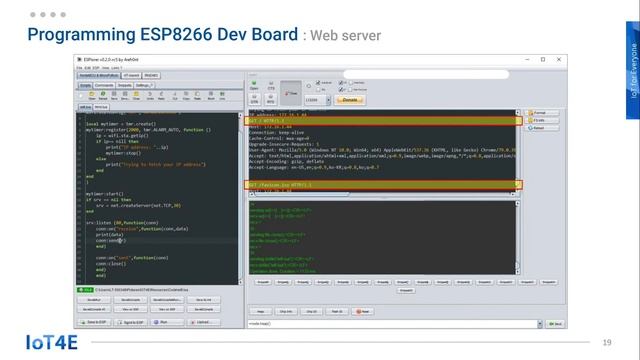
Task: Select the Commands tab
Action: coord(104,85)
